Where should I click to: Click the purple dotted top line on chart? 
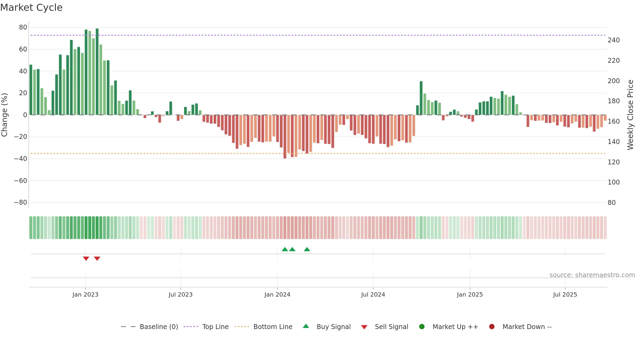[x=318, y=35]
